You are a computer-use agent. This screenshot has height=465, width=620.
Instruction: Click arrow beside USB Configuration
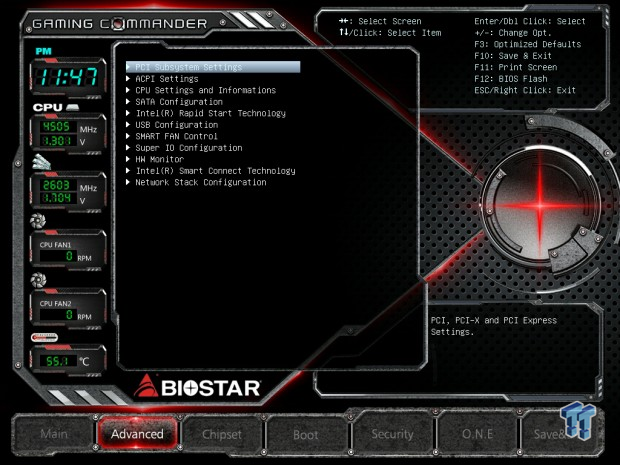128,125
